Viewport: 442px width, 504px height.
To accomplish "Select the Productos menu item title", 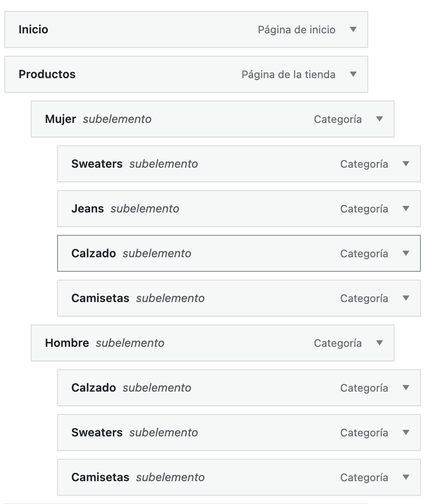I will click(x=47, y=74).
